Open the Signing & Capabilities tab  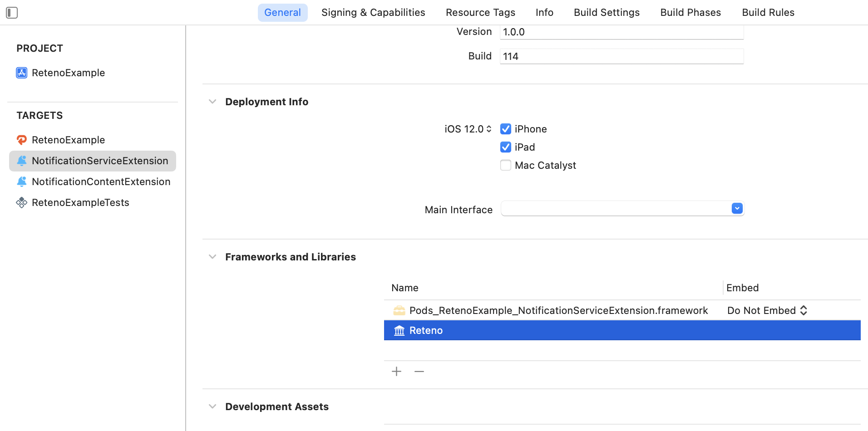pos(373,13)
